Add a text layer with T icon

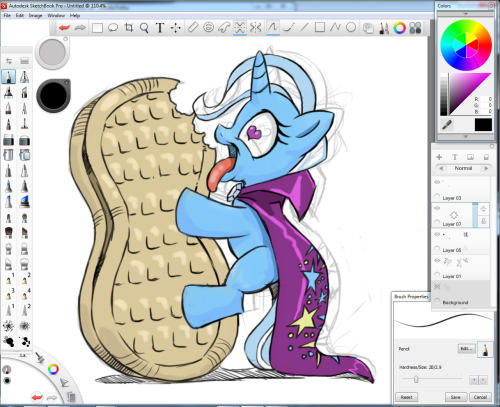pyautogui.click(x=455, y=157)
